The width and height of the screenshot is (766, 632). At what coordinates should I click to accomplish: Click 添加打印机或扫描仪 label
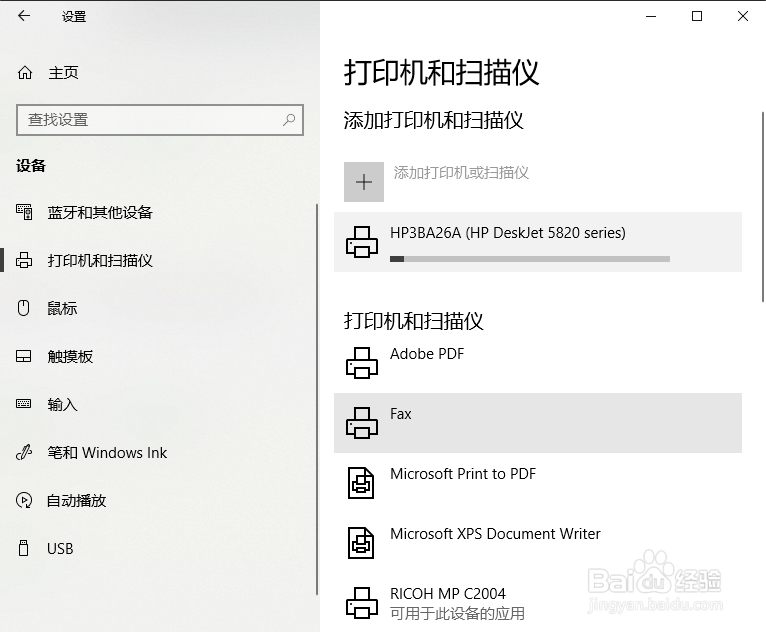[x=461, y=172]
